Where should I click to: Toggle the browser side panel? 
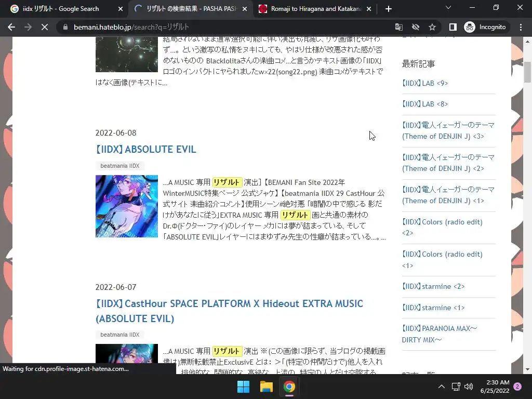(x=453, y=27)
